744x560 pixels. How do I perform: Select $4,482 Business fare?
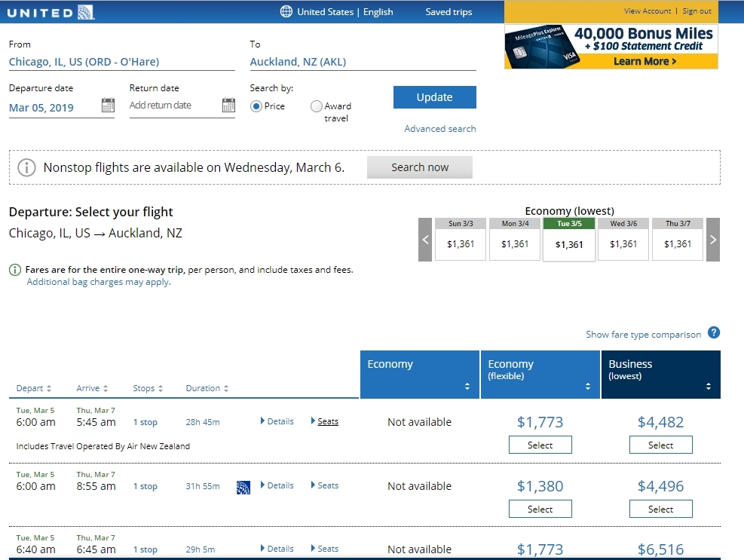tap(661, 445)
